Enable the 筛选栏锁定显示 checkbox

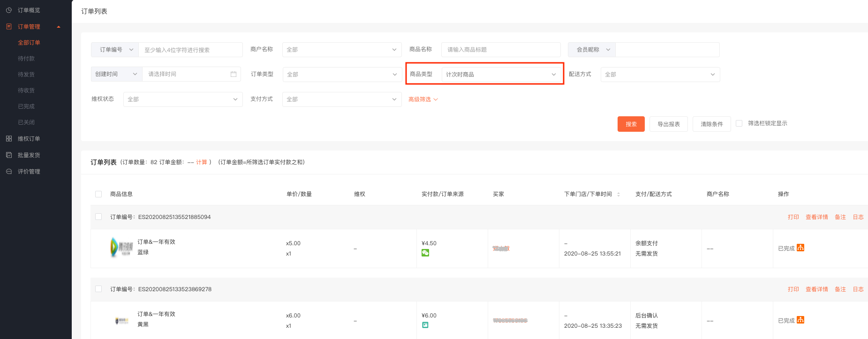point(739,123)
